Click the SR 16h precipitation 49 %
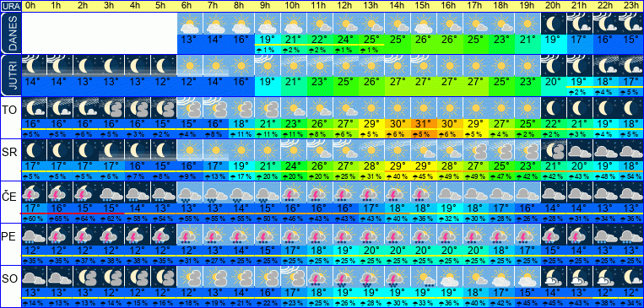The width and height of the screenshot is (644, 308). click(450, 176)
